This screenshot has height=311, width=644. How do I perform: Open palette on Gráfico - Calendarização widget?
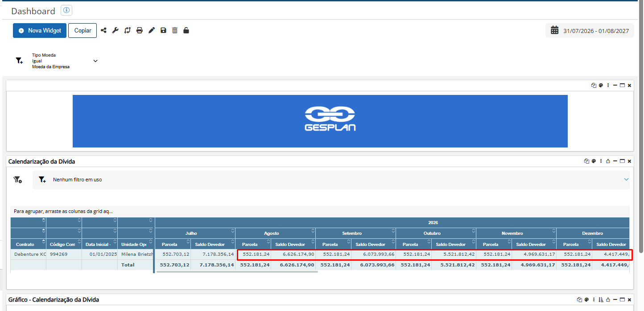(586, 299)
